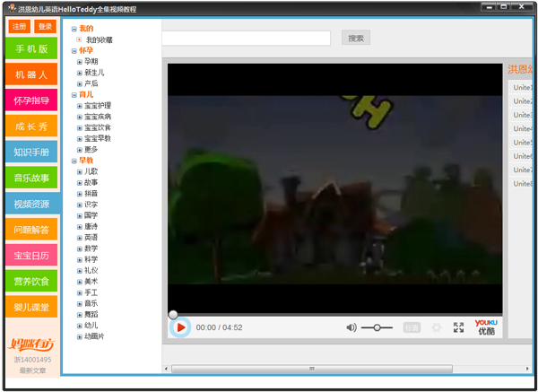
Task: Collapse the 早教 tree node
Action: coord(74,161)
